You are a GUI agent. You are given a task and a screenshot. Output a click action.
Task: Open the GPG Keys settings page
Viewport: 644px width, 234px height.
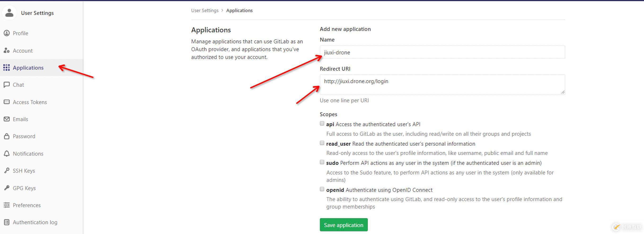tap(24, 188)
